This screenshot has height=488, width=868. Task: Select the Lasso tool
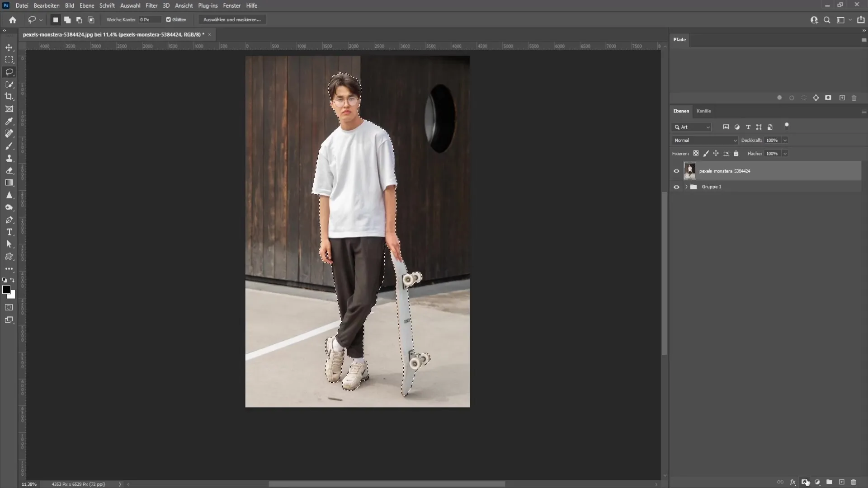(x=9, y=71)
